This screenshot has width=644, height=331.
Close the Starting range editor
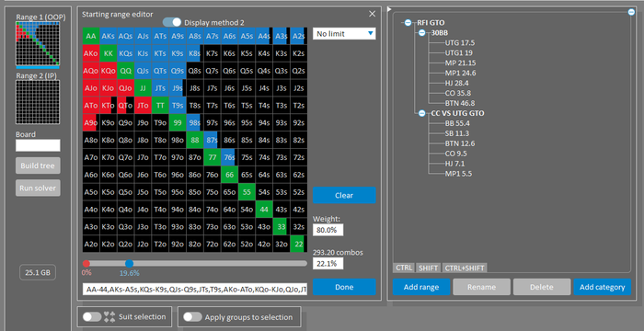pos(372,14)
